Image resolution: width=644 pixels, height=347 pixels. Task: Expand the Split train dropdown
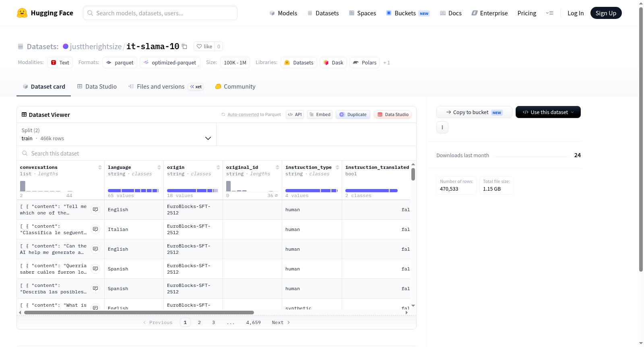click(x=117, y=134)
